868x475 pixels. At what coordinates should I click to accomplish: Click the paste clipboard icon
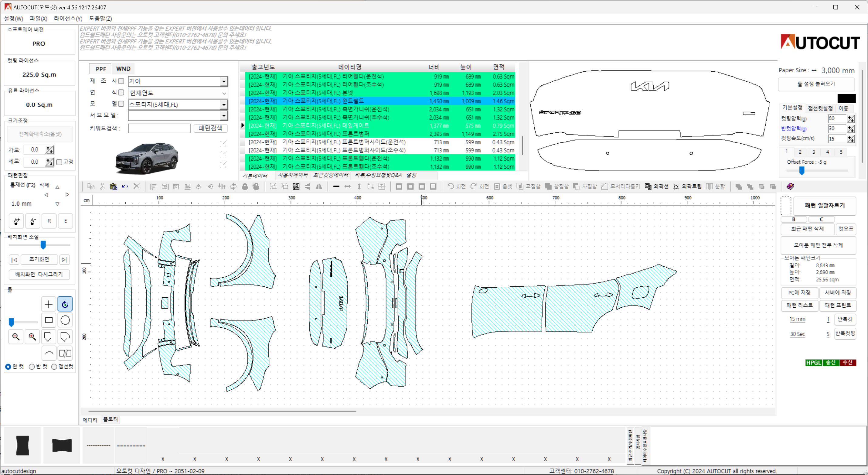point(114,186)
